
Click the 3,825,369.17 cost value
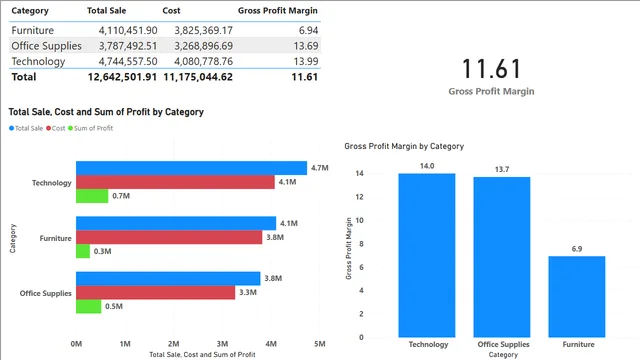[x=203, y=30]
